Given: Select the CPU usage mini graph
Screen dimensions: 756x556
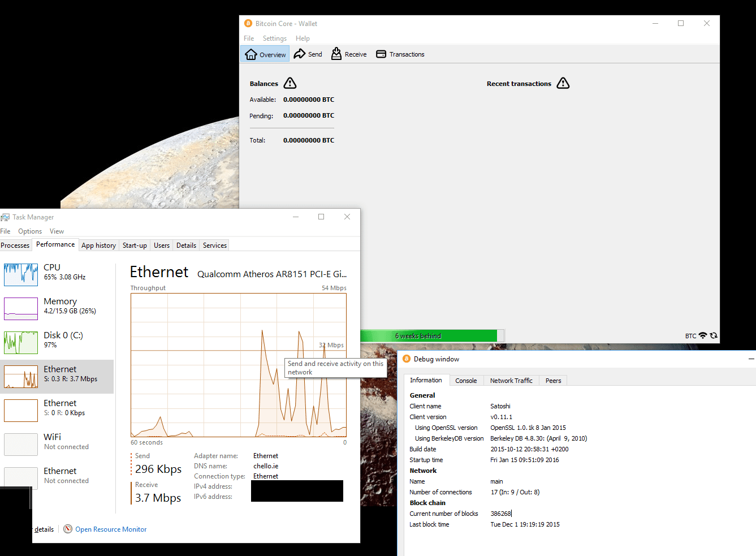Looking at the screenshot, I should (x=21, y=275).
